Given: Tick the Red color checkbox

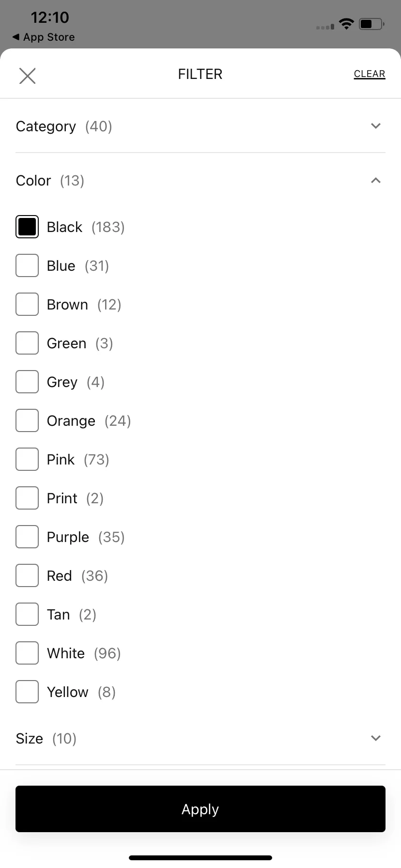Looking at the screenshot, I should tap(27, 575).
